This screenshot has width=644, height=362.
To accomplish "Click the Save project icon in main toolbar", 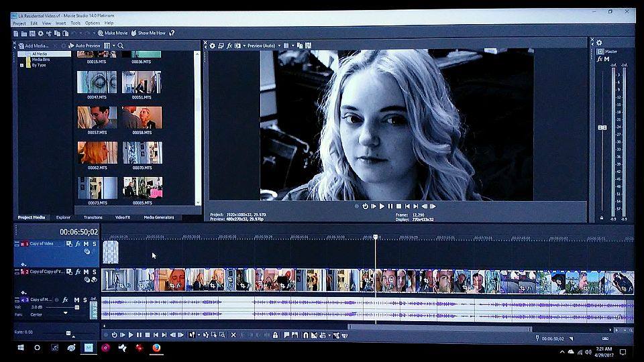I will 32,34.
